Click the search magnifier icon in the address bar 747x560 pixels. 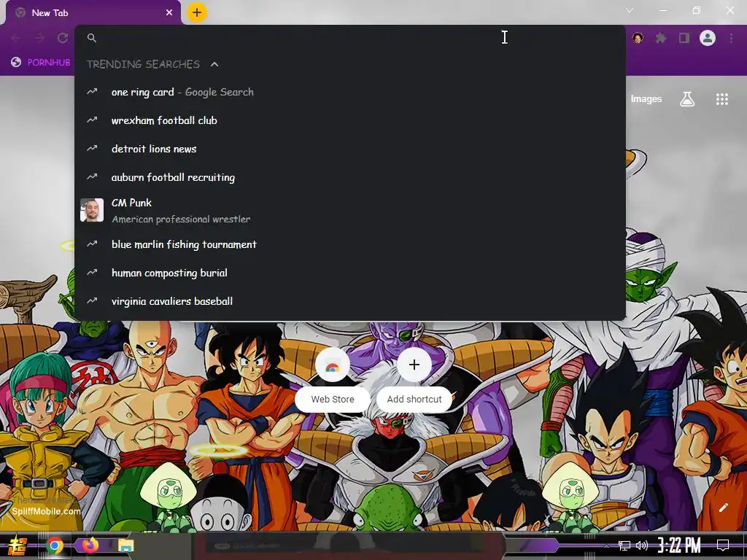92,38
